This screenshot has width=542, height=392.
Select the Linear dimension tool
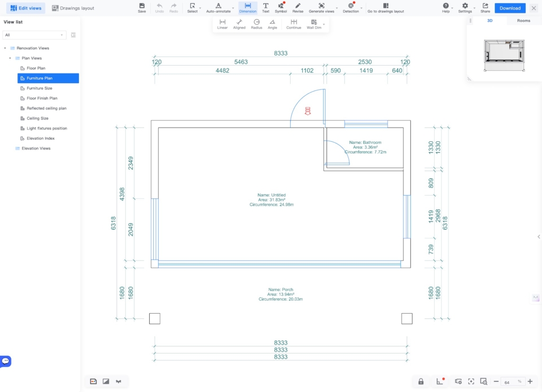point(222,24)
